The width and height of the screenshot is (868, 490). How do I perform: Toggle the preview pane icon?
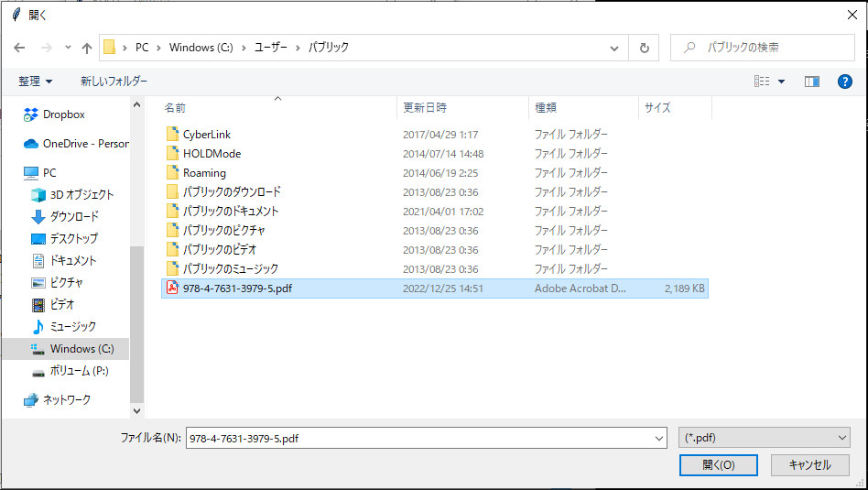pos(811,82)
